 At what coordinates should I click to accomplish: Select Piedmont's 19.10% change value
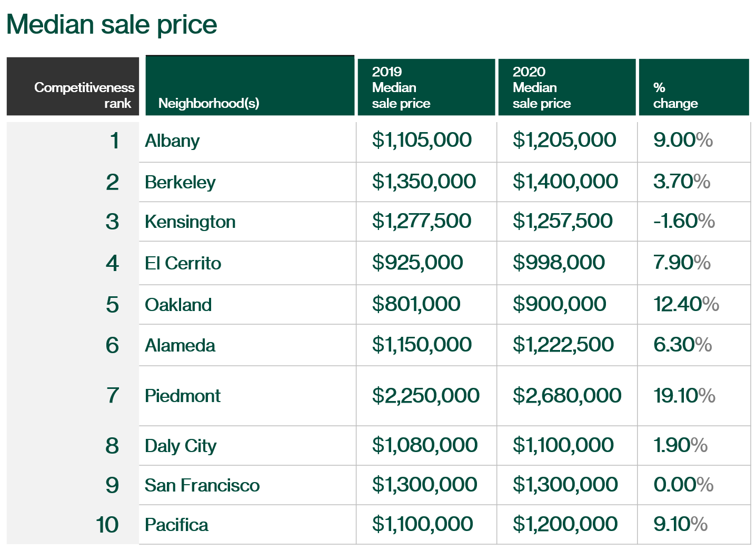tap(684, 396)
